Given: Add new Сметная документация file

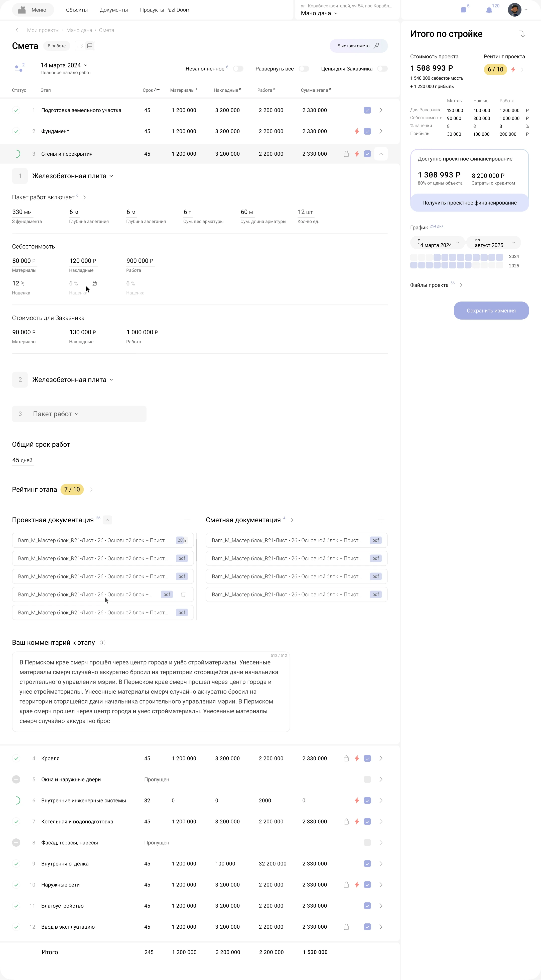Looking at the screenshot, I should [x=380, y=520].
